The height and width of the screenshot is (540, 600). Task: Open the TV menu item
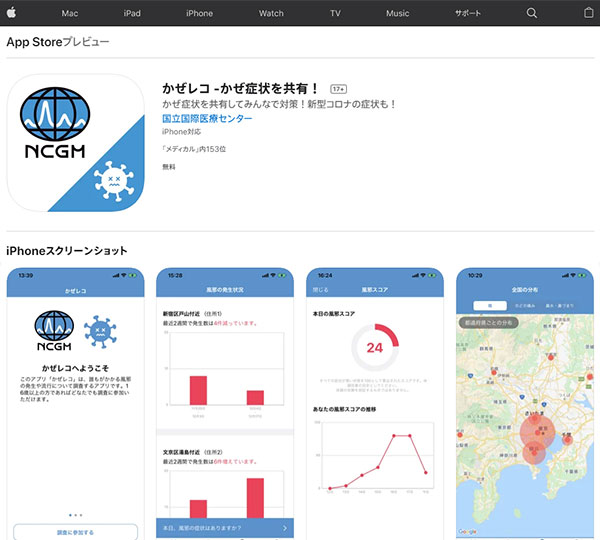click(335, 13)
